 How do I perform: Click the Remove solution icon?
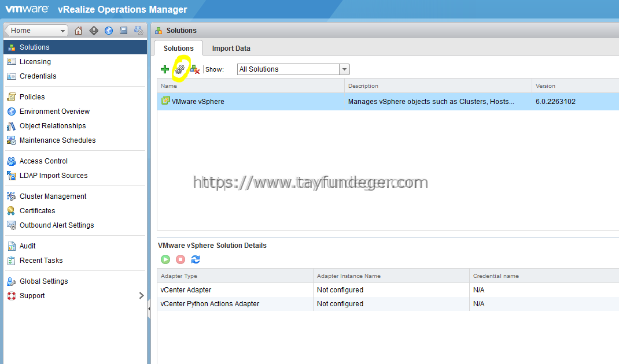tap(195, 69)
